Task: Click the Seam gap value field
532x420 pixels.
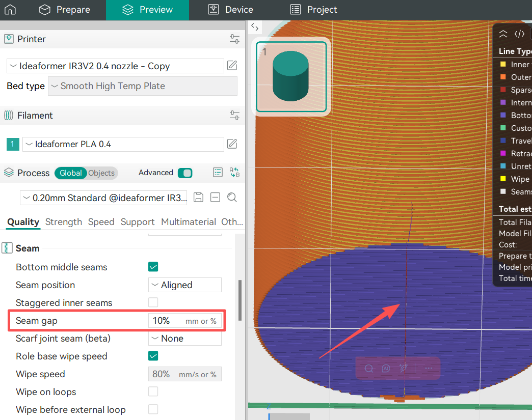Action: point(185,321)
